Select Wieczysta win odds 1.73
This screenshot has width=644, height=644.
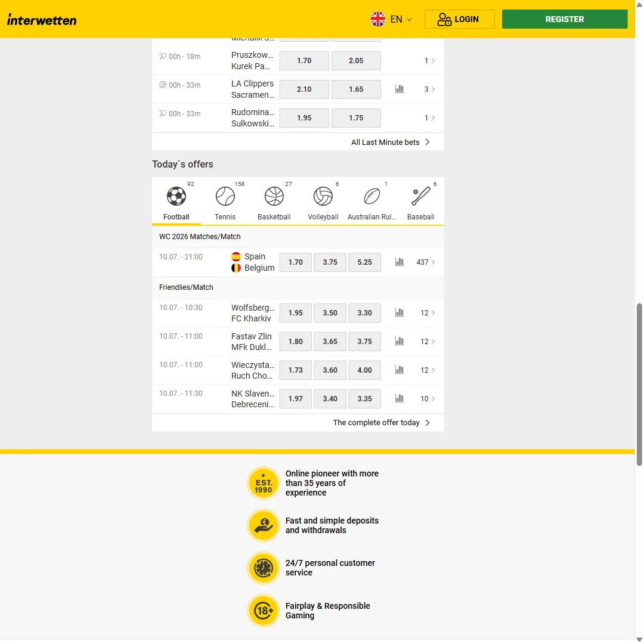click(x=295, y=370)
